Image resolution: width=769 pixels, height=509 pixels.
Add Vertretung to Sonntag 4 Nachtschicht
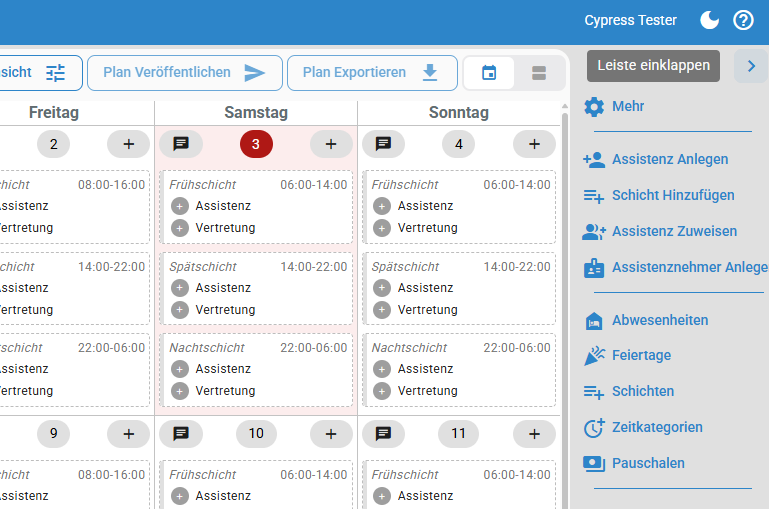pyautogui.click(x=382, y=391)
